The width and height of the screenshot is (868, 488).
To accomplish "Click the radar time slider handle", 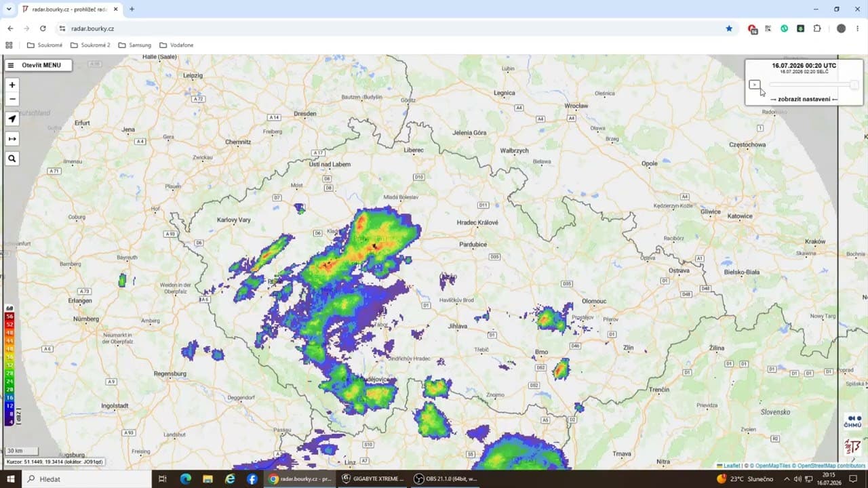I will click(854, 85).
